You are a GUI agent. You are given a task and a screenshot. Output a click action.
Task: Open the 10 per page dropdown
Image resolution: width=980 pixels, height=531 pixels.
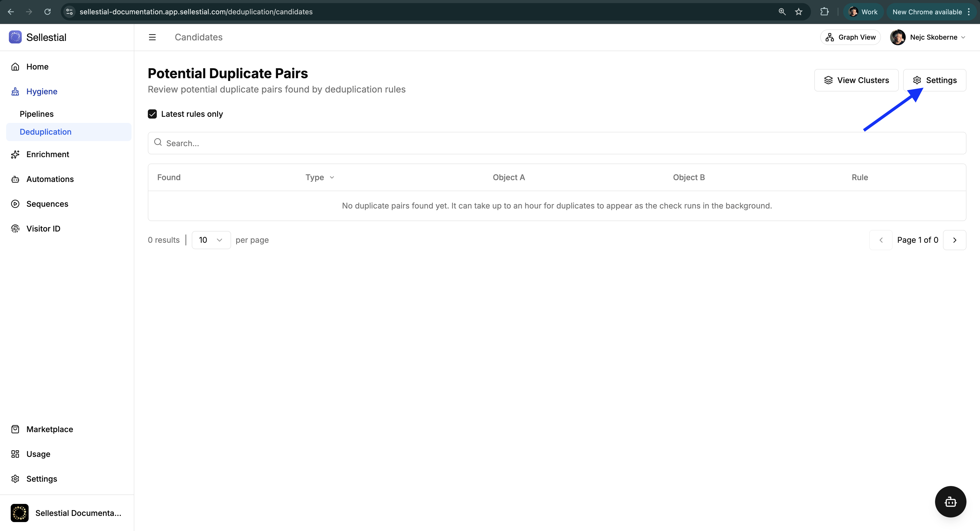(x=211, y=240)
